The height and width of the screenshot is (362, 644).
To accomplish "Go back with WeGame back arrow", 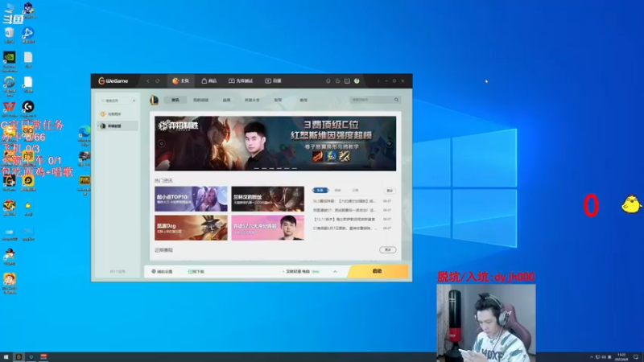I will (x=148, y=81).
